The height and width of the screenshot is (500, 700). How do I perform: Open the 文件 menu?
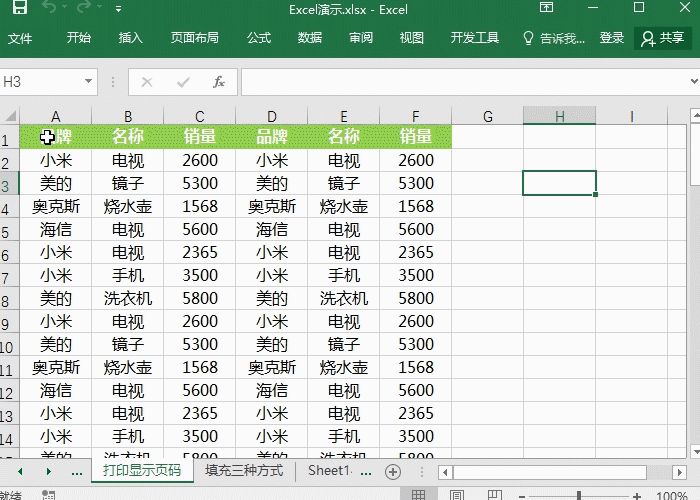20,38
